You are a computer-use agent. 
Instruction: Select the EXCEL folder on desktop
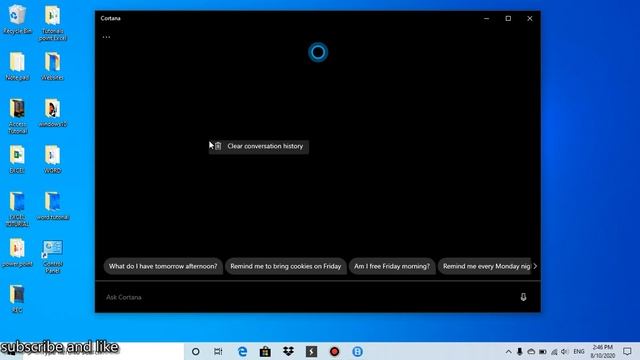pyautogui.click(x=17, y=159)
